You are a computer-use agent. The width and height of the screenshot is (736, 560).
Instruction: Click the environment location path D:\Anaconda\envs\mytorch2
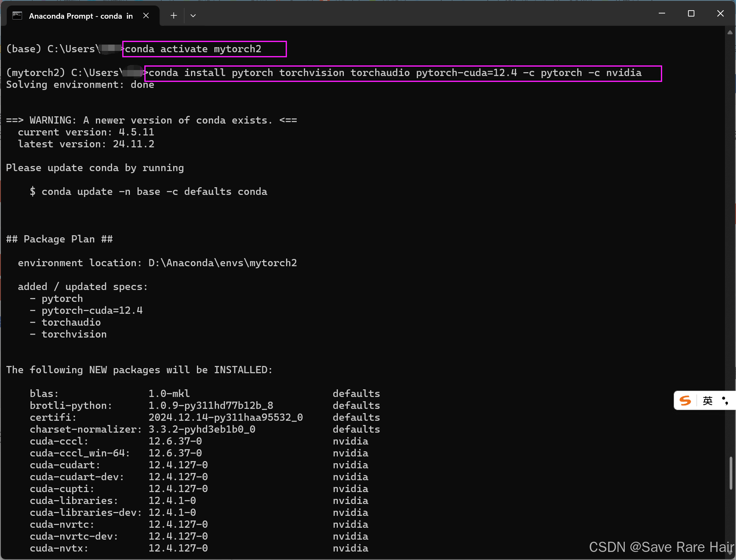(x=223, y=262)
